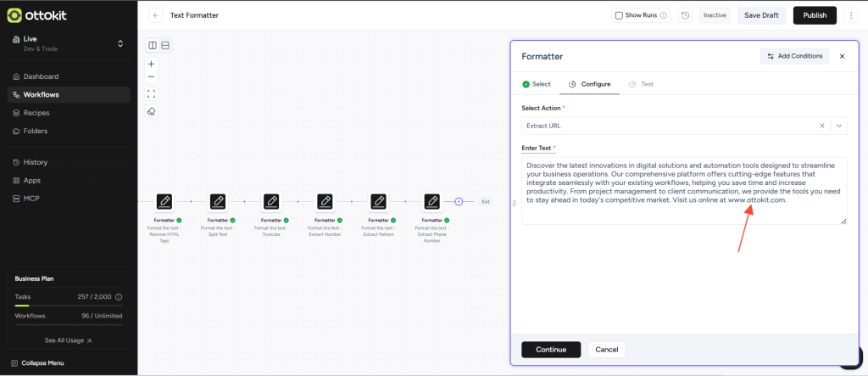The height and width of the screenshot is (376, 868).
Task: Open the run history clock icon
Action: coord(685,15)
